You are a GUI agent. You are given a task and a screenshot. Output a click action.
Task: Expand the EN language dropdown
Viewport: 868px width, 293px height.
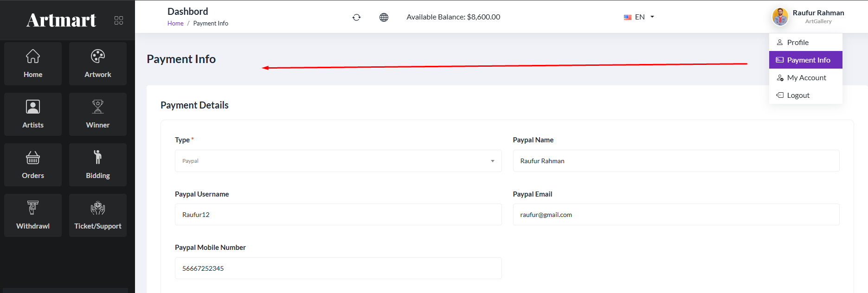[x=639, y=17]
